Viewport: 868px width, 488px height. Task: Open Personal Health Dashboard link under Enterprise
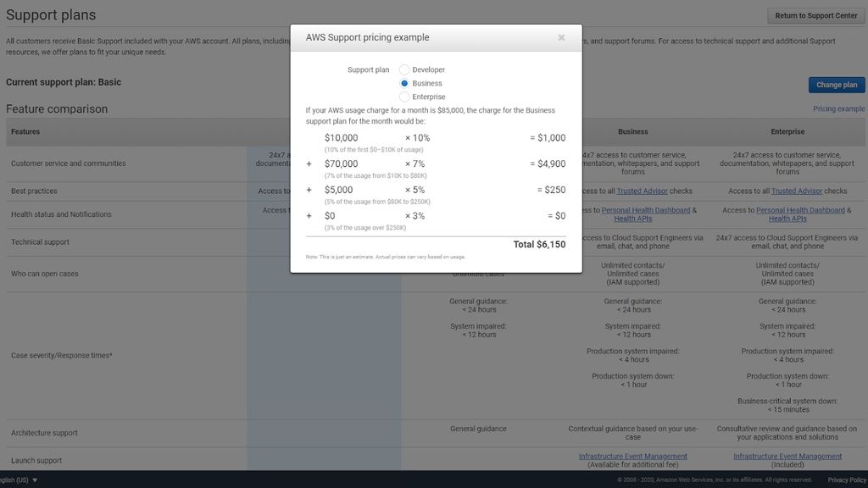pos(802,209)
